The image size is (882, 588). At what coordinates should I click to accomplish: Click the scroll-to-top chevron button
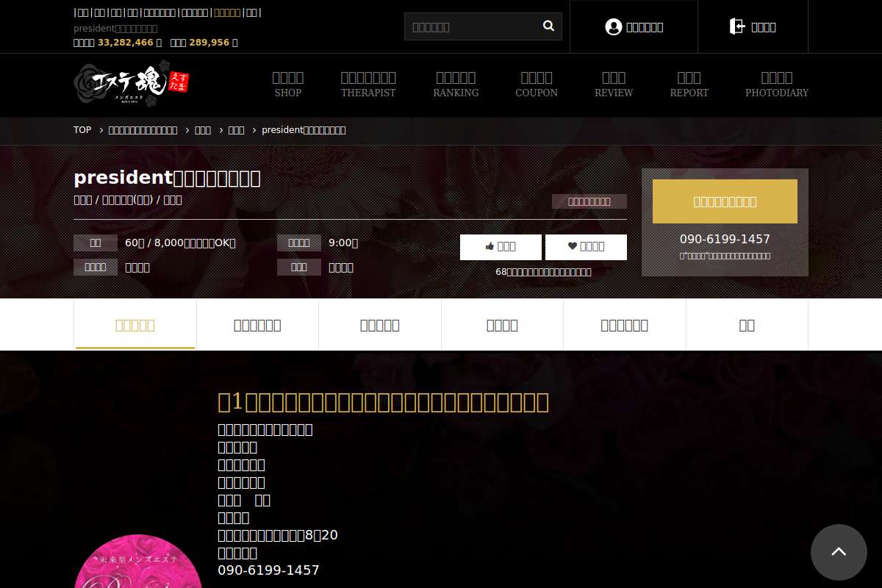(x=839, y=552)
